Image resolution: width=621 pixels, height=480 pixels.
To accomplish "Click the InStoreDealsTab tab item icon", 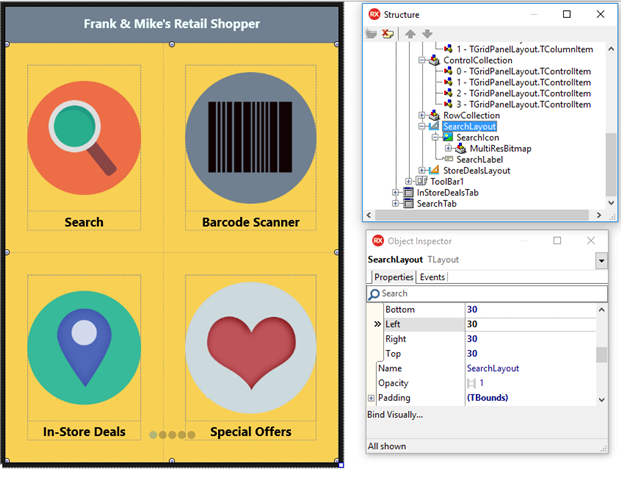I will coord(408,192).
